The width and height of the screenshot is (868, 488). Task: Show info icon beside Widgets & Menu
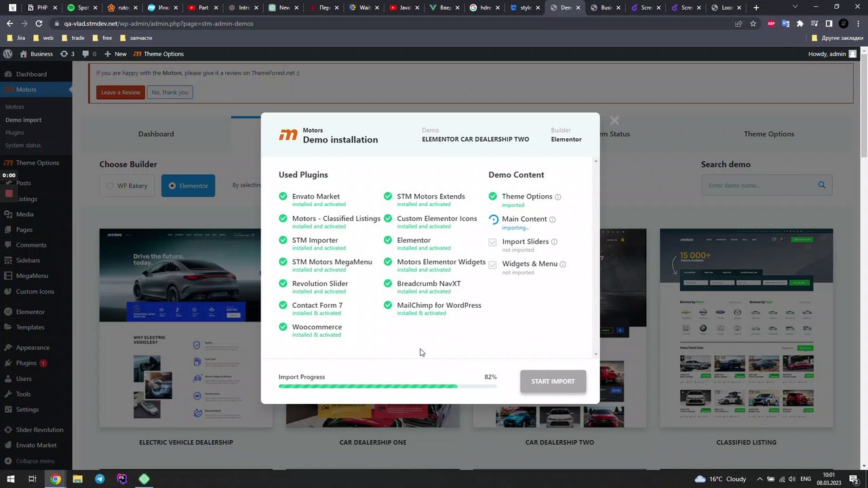[x=563, y=264]
